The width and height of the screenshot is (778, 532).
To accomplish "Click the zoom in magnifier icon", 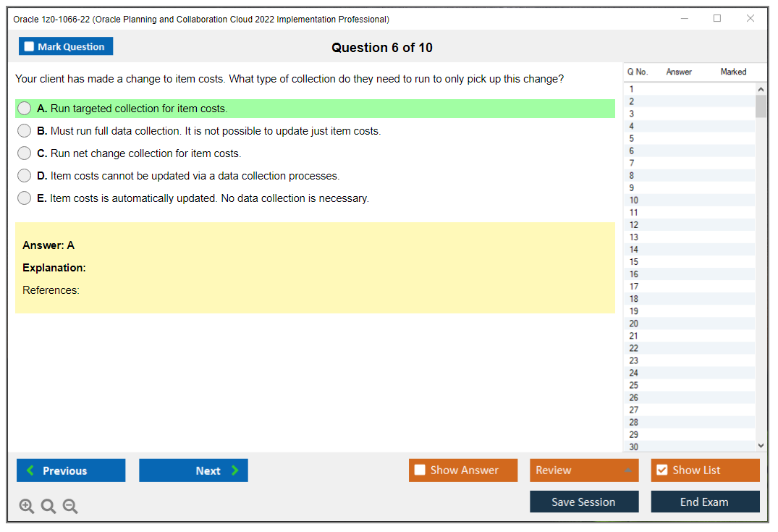I will click(x=27, y=507).
